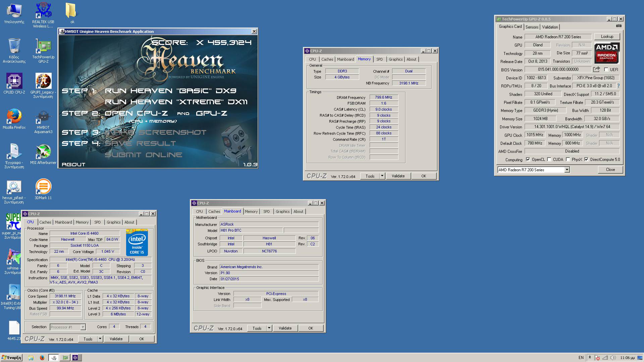Click the volume speaker tray icon
This screenshot has width=644, height=362.
pos(613,358)
